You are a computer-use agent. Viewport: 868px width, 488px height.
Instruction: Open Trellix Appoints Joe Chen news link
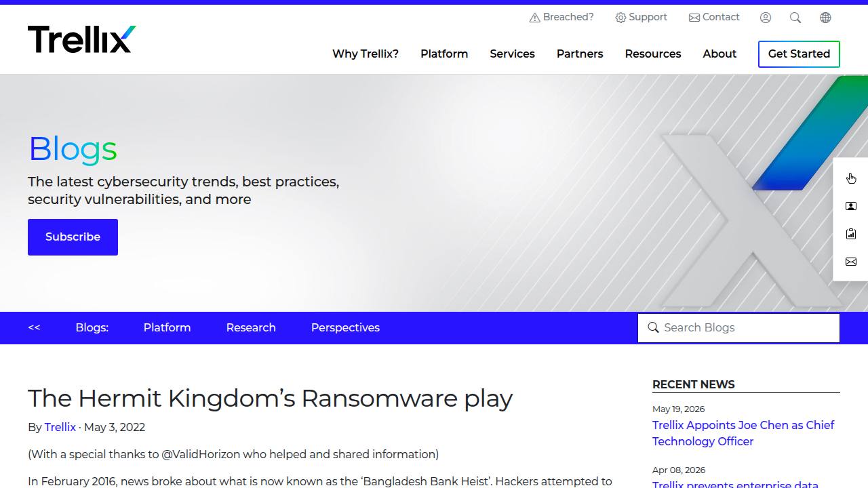point(743,433)
